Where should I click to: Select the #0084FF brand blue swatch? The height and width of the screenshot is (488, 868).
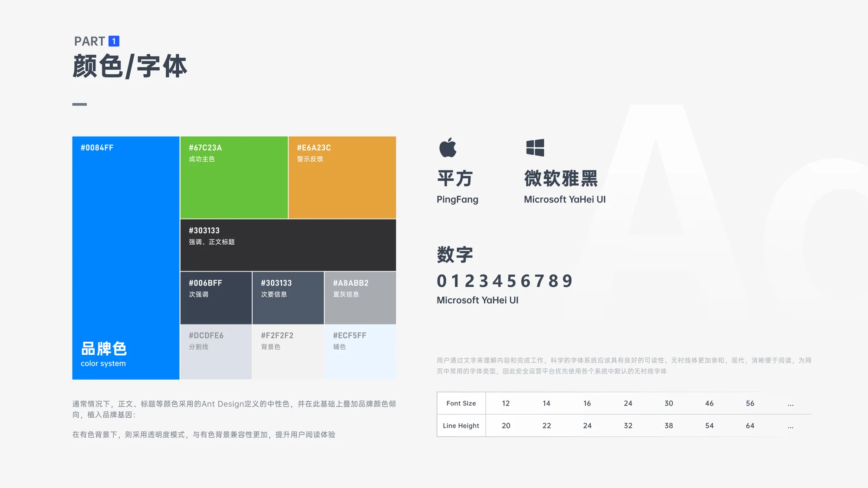pyautogui.click(x=126, y=258)
